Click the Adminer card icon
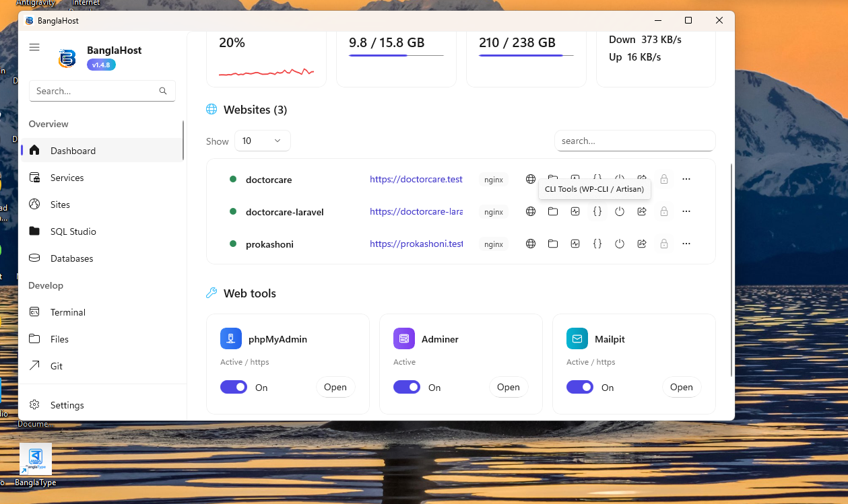The width and height of the screenshot is (848, 504). click(404, 338)
